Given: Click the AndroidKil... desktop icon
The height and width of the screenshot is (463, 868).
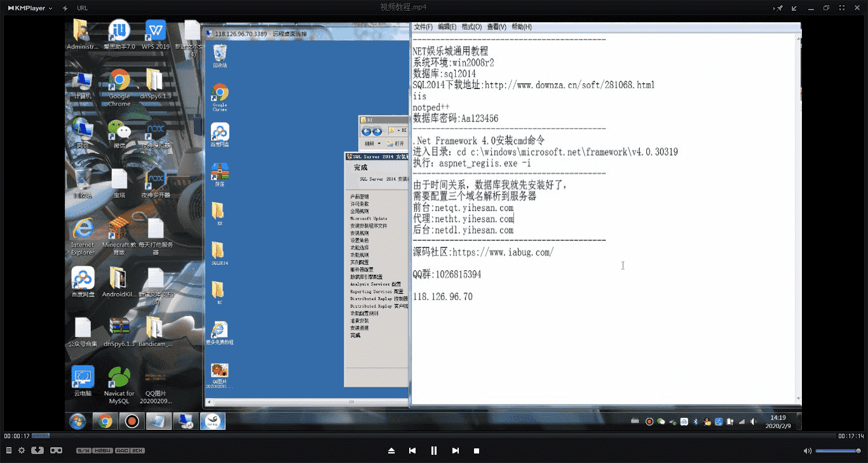Looking at the screenshot, I should [119, 282].
